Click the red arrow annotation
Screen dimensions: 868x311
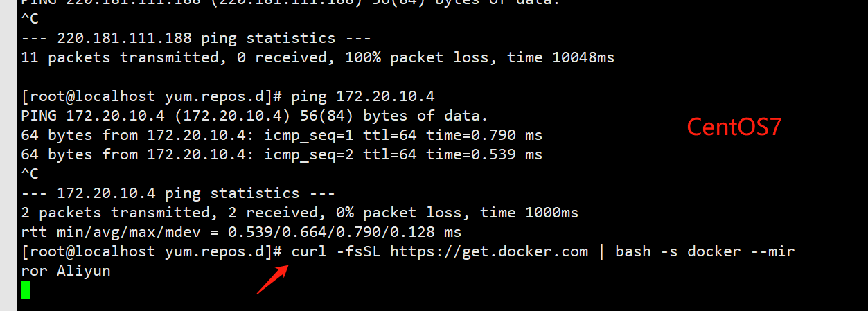coord(272,278)
